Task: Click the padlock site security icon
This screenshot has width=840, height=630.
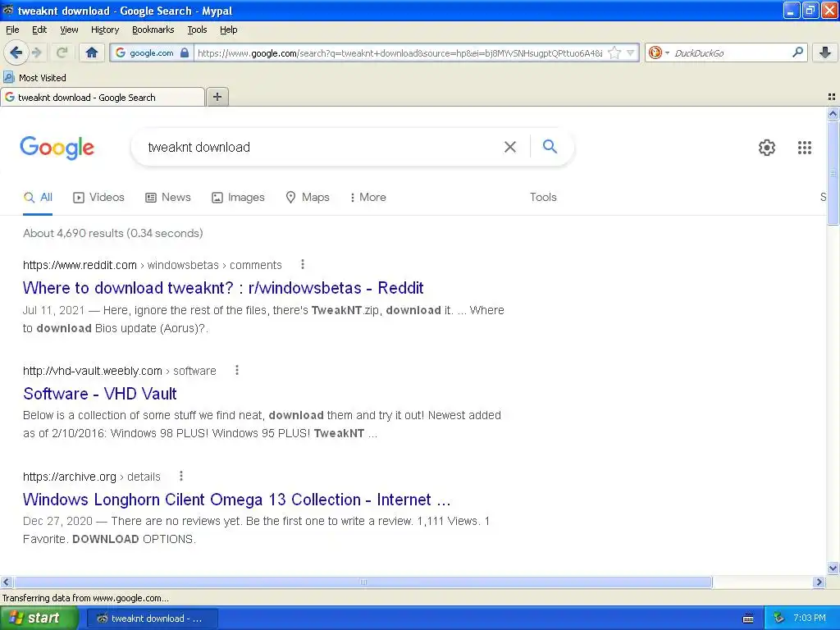Action: click(185, 52)
